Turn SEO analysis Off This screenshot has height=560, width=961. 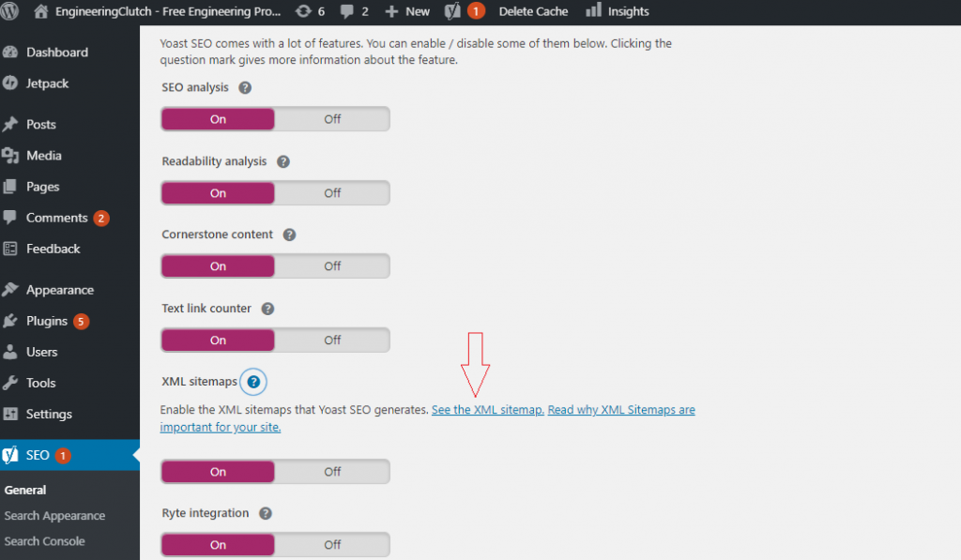click(332, 119)
